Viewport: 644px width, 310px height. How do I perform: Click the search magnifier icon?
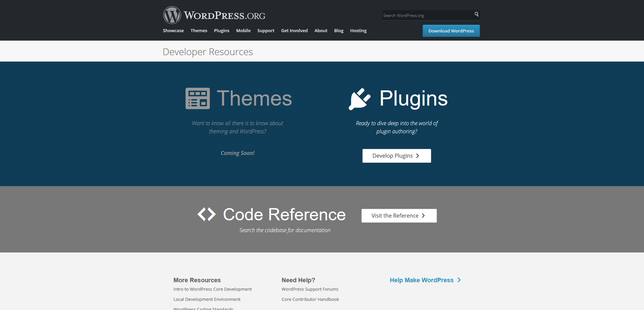pos(476,14)
